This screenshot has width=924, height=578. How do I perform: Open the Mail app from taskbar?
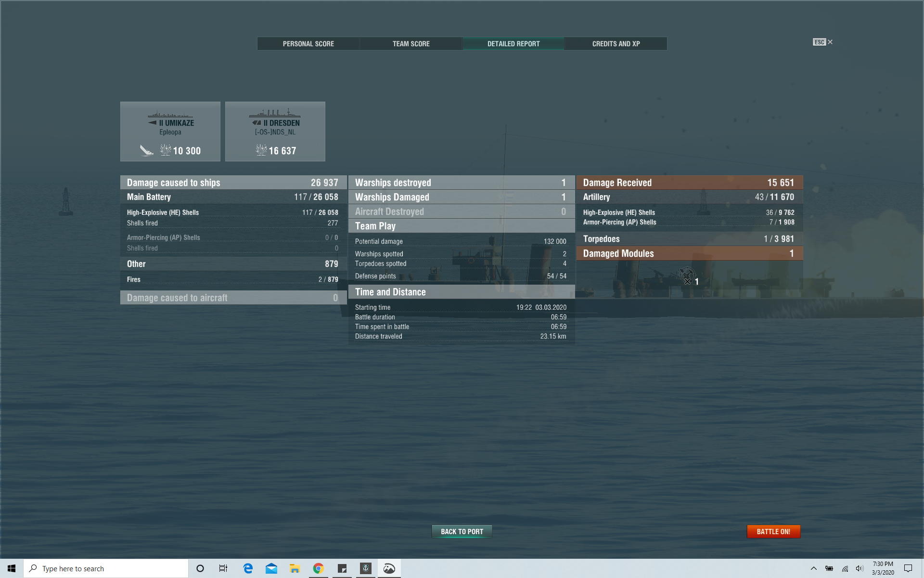[x=271, y=568]
